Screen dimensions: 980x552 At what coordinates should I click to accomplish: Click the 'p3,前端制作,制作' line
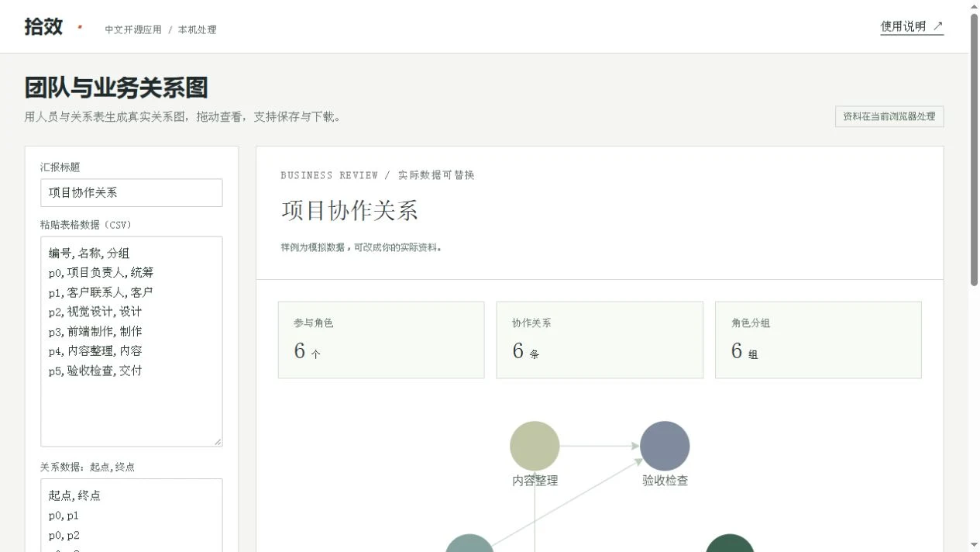[x=95, y=331]
